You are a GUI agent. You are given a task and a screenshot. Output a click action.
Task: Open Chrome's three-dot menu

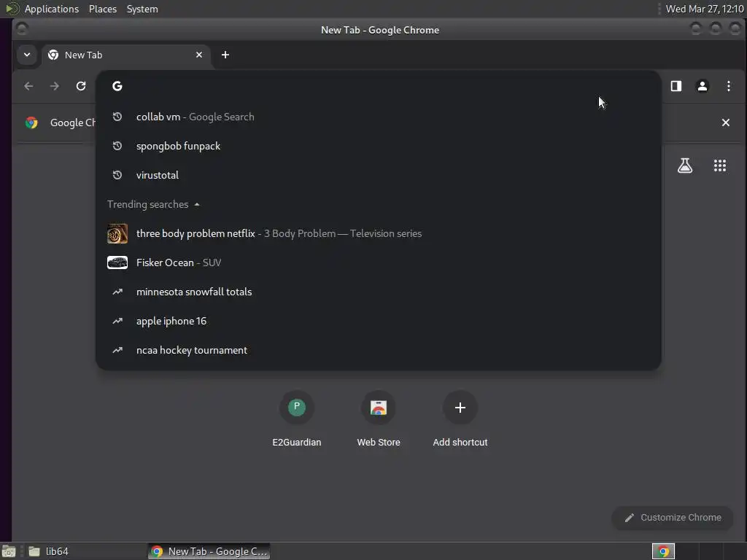729,86
